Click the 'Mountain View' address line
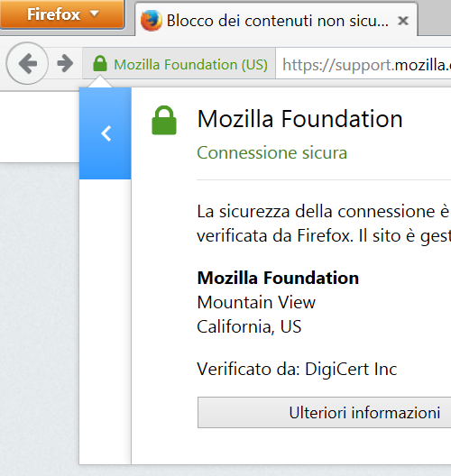451x476 pixels. (256, 302)
